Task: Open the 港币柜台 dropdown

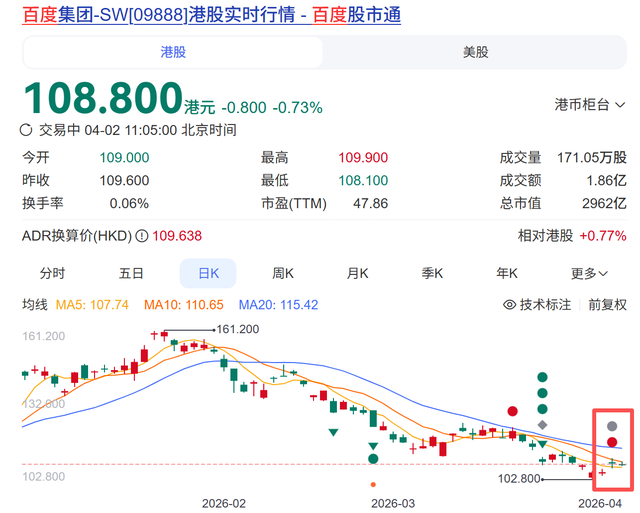Action: (x=590, y=104)
